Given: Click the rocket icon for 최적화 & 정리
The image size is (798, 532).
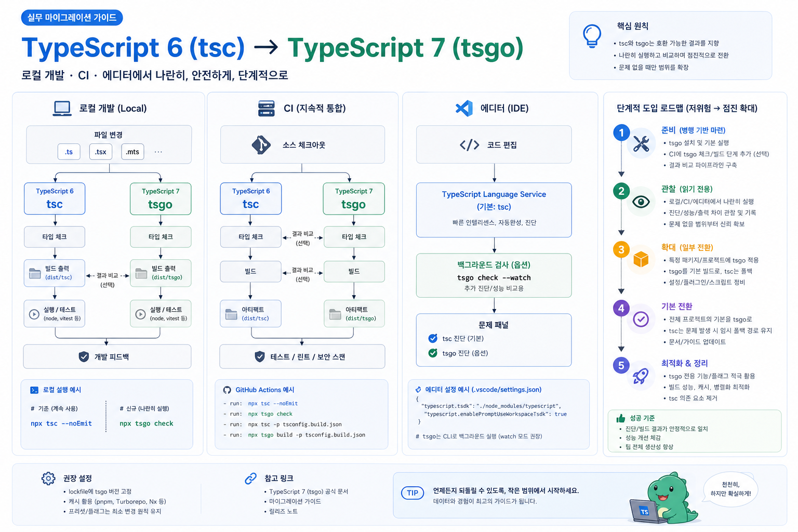Looking at the screenshot, I should coord(641,376).
